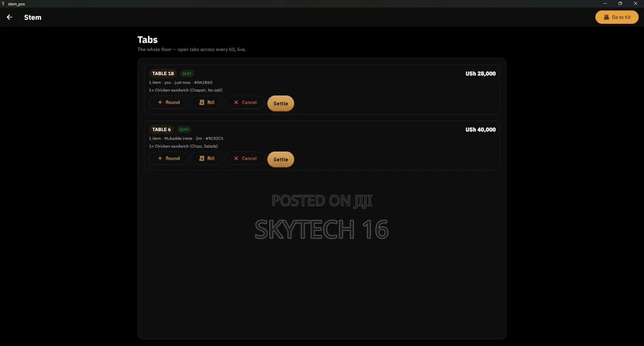Click the Stem app title

coord(33,17)
